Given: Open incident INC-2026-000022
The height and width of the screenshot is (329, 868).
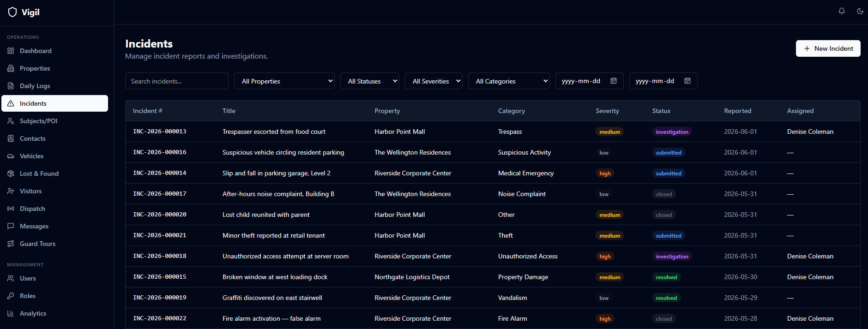Looking at the screenshot, I should [x=160, y=318].
